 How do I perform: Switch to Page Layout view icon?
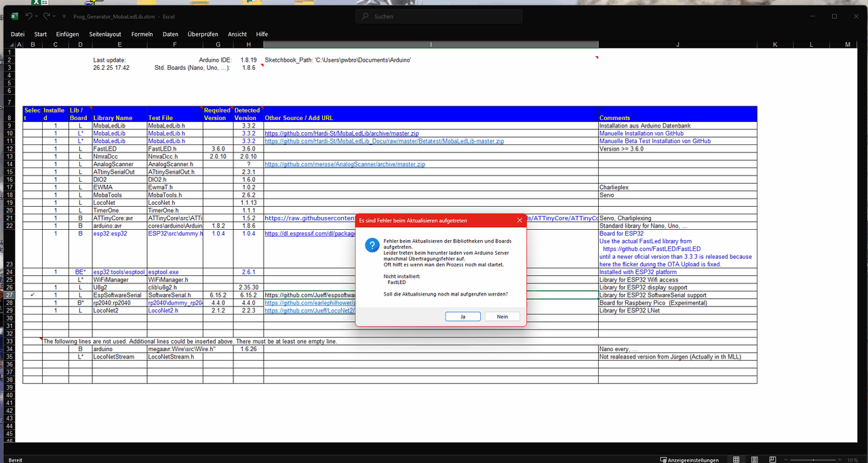(x=755, y=460)
